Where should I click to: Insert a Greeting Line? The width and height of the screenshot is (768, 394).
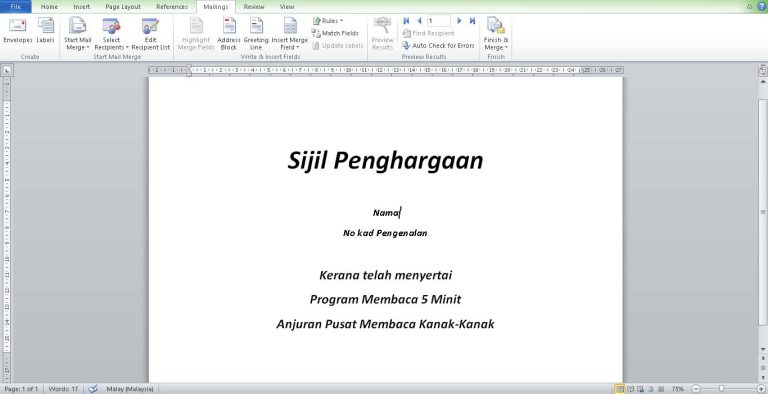coord(256,34)
